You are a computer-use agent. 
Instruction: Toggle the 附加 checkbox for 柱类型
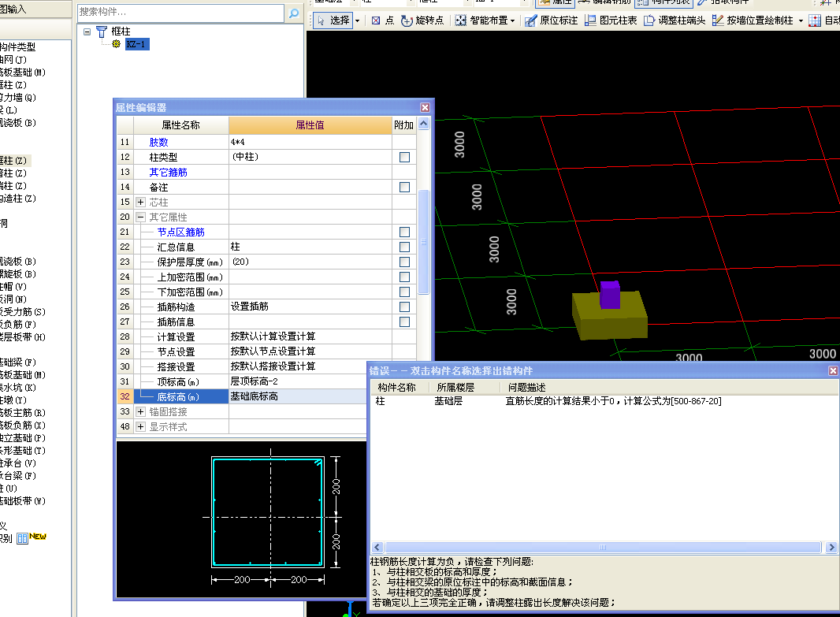tap(404, 157)
